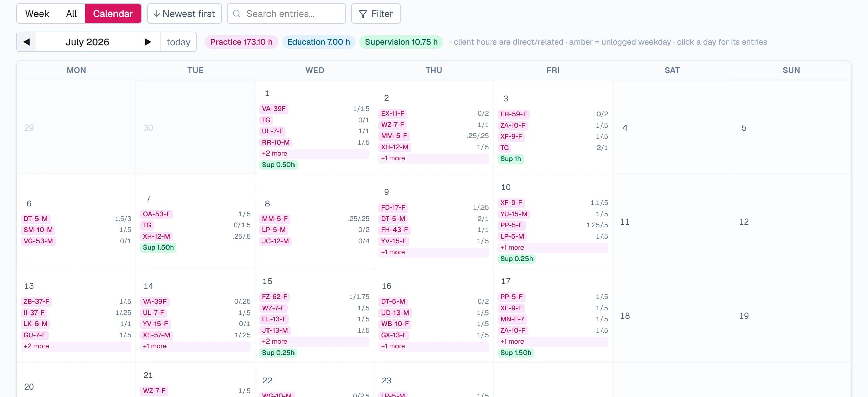Open JT-13-M entry on July 15
The image size is (868, 397).
coord(275,331)
